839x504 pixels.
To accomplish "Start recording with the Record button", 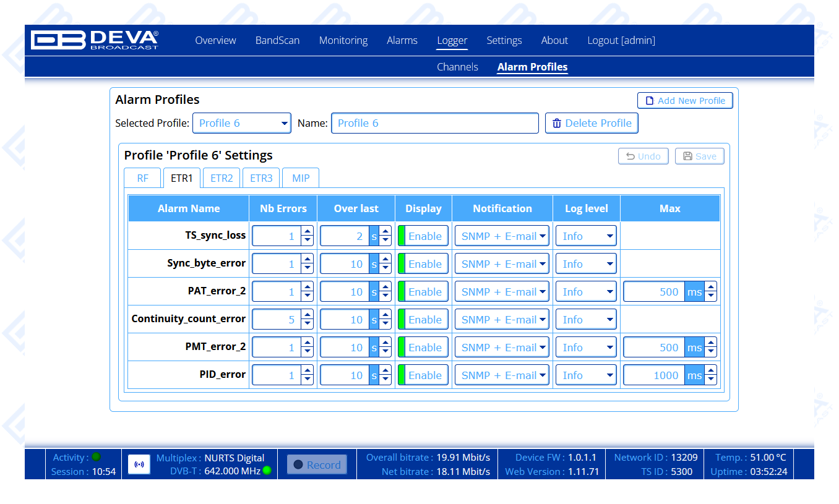I will point(317,464).
